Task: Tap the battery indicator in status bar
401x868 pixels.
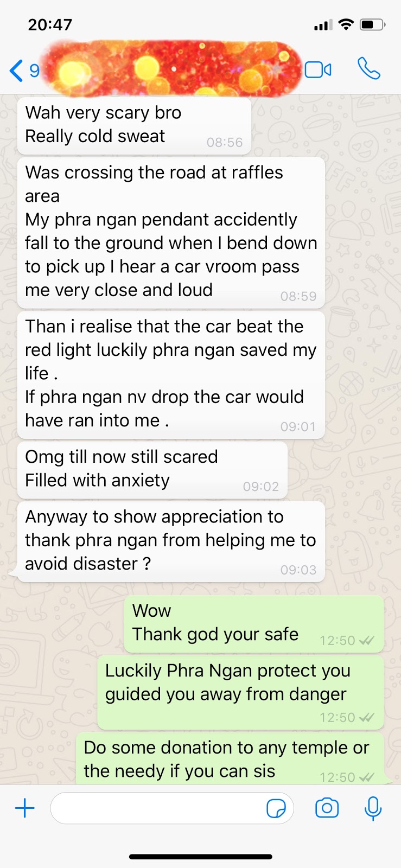Action: point(373,24)
